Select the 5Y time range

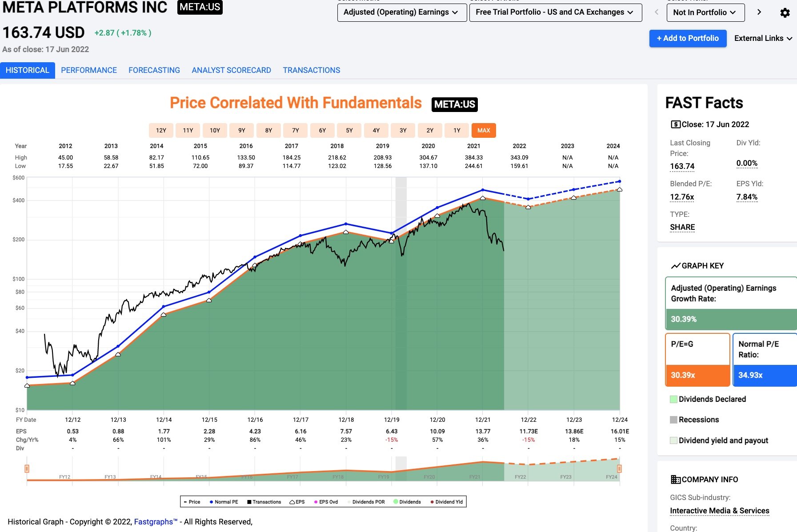[349, 130]
